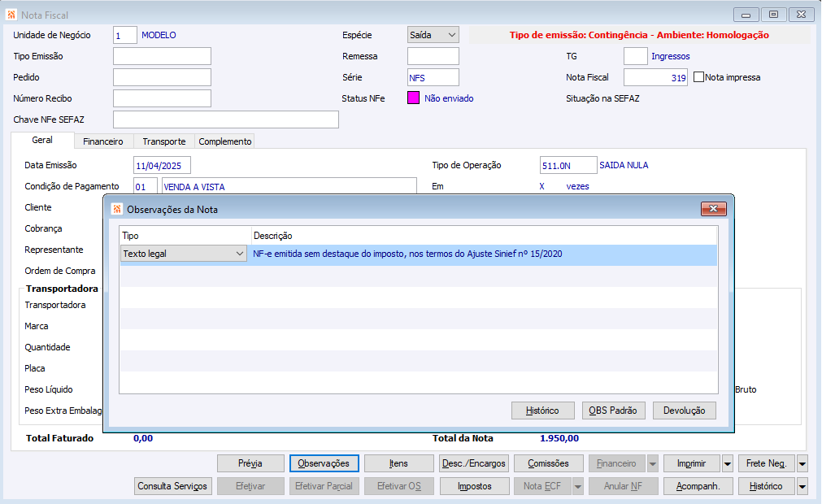Image resolution: width=822 pixels, height=504 pixels.
Task: Select the NF-e emitida sem destaque description cell
Action: (x=484, y=254)
